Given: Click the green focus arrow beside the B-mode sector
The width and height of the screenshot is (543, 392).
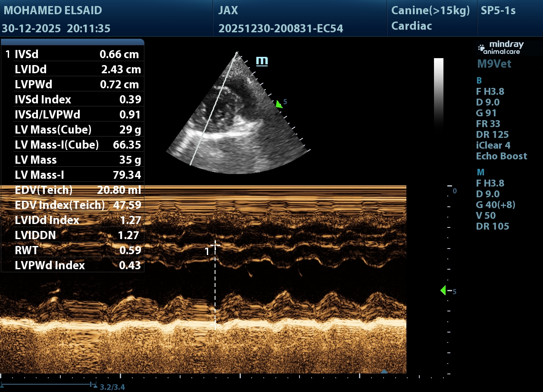Looking at the screenshot, I should (279, 104).
